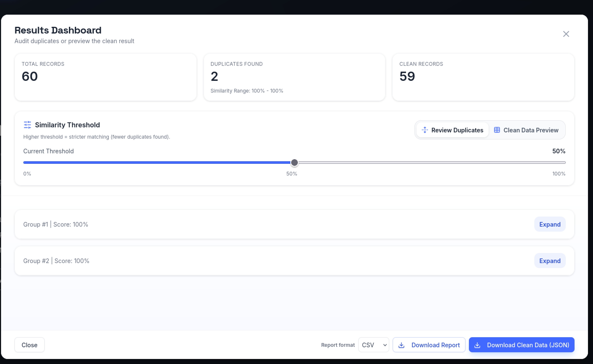Click the Similarity Threshold sliders icon

click(27, 125)
